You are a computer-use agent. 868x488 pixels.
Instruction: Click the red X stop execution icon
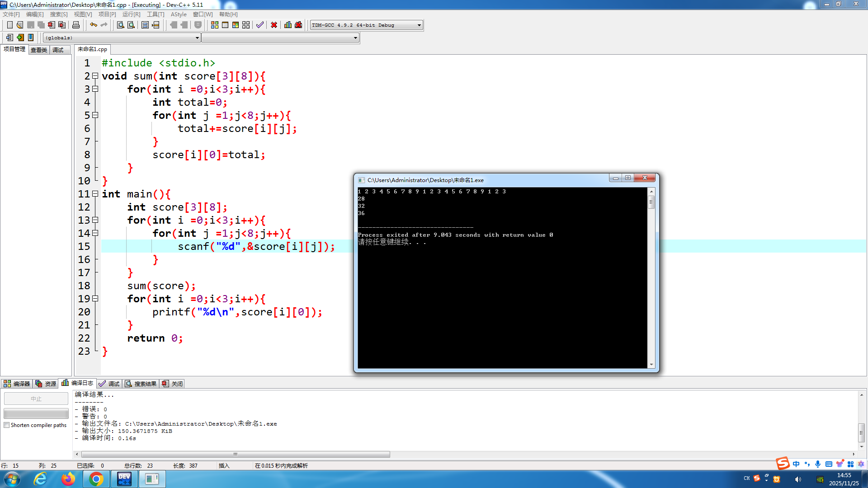(274, 25)
